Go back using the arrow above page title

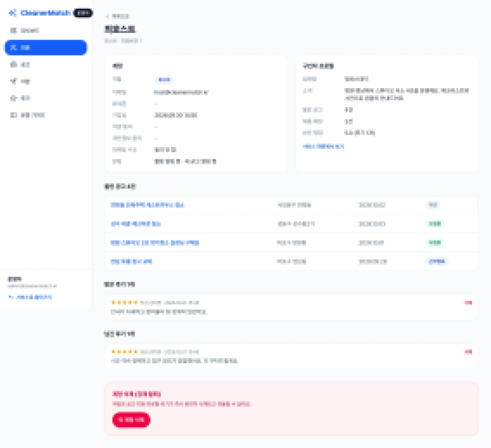click(107, 16)
